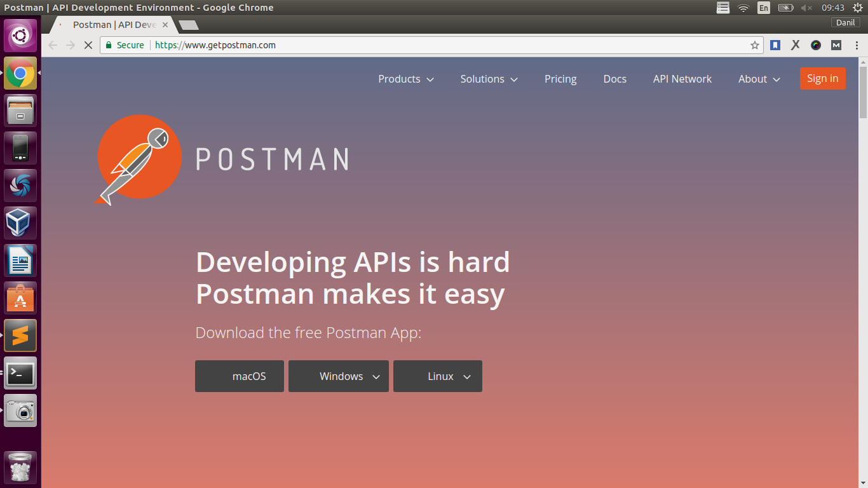
Task: Launch Sublime Text from the dock
Action: 20,335
